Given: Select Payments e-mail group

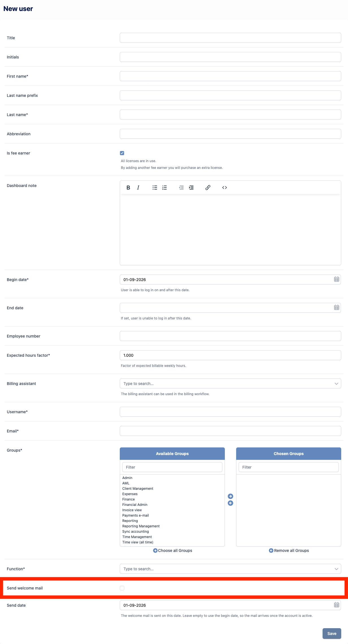Looking at the screenshot, I should coord(136,515).
